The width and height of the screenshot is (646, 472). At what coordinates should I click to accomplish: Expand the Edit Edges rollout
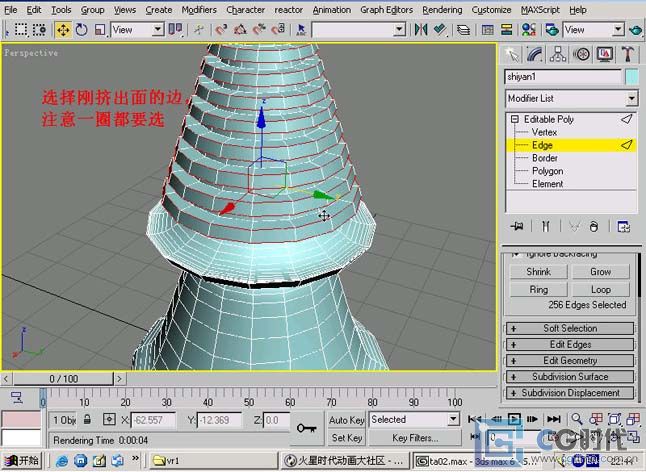(x=570, y=344)
